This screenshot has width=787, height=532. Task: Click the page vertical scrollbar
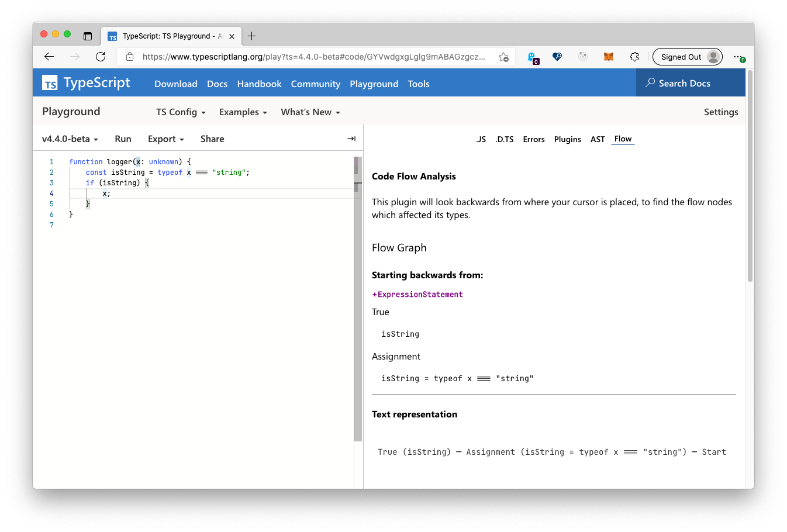750,176
